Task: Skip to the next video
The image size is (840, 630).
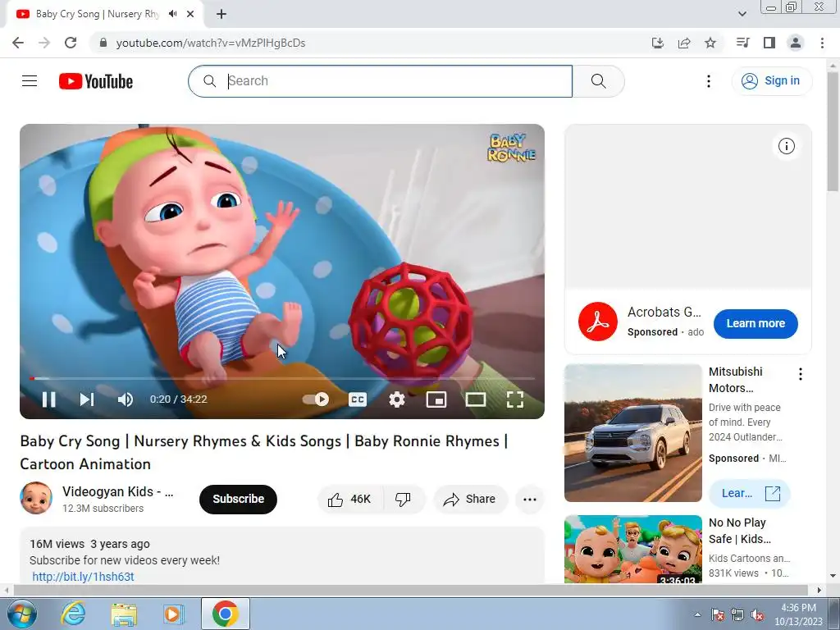Action: (87, 399)
